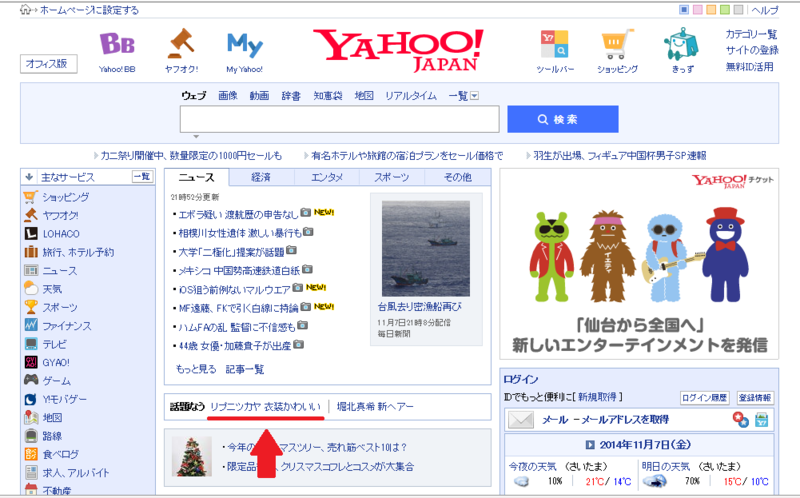The image size is (800, 498).
Task: Open ファイナンス in the sidebar
Action: pyautogui.click(x=66, y=326)
